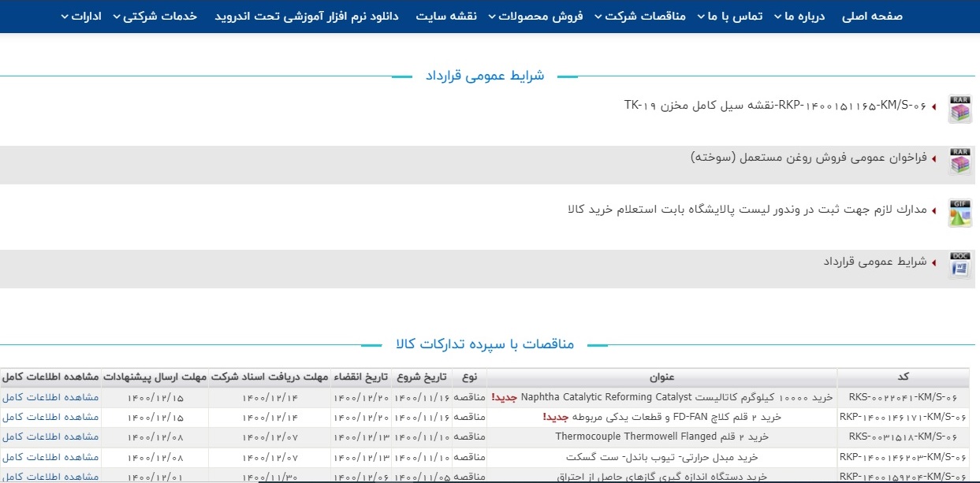Screen dimensions: 980x483
Task: Click the مهلت دریافت اسناد شرکت column header
Action: pyautogui.click(x=270, y=377)
